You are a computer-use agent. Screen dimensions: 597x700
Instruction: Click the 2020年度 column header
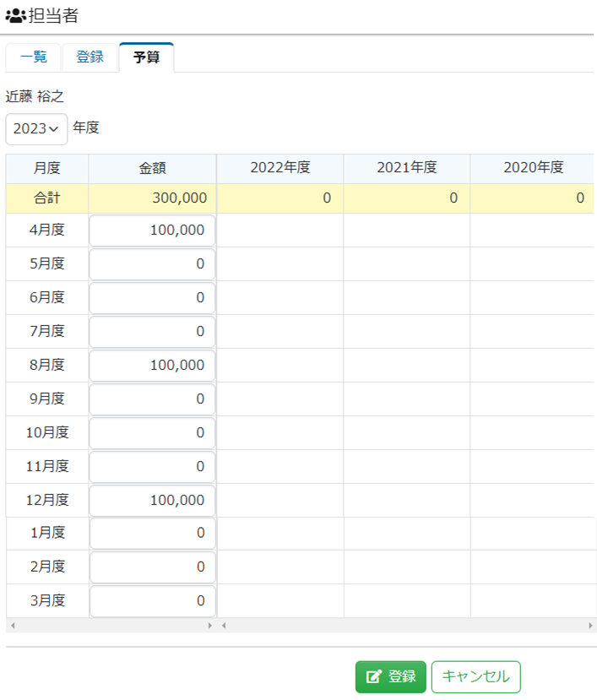pyautogui.click(x=533, y=168)
